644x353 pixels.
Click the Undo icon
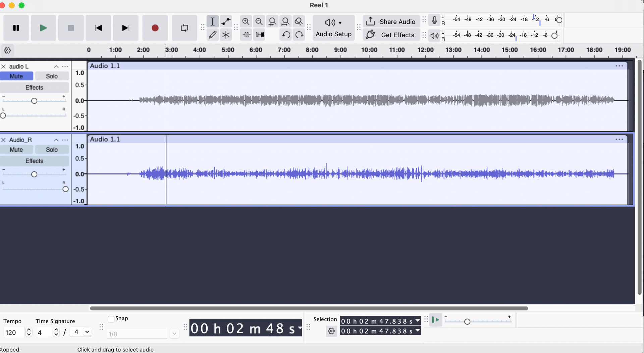point(285,35)
